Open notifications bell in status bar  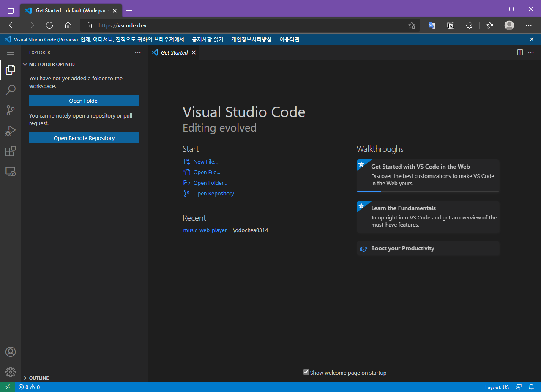531,387
